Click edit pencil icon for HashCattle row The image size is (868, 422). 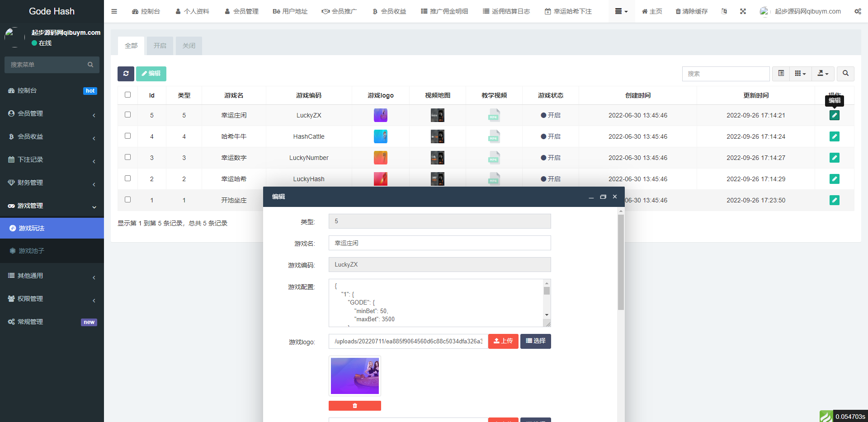(834, 136)
